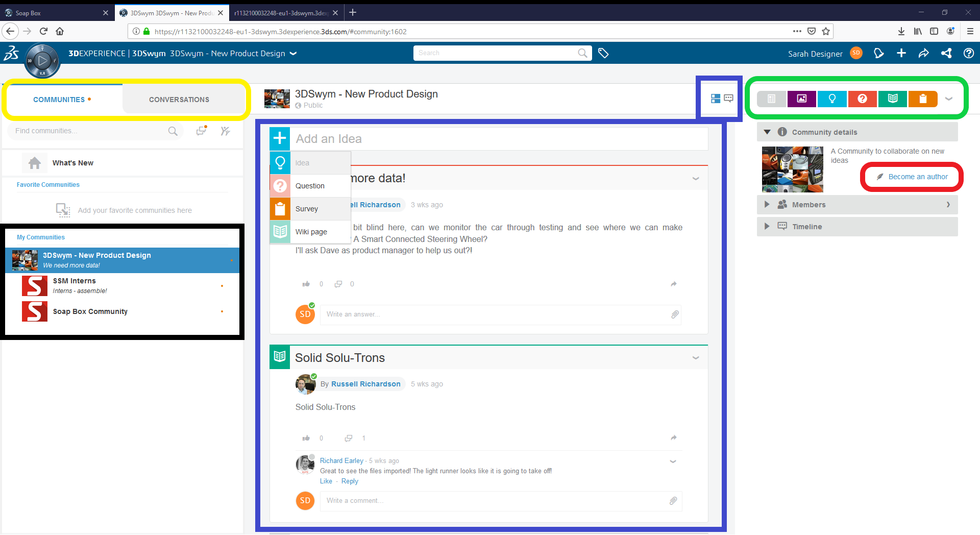Select Survey from the add menu
Viewport: 980px width, 535px height.
coord(307,209)
